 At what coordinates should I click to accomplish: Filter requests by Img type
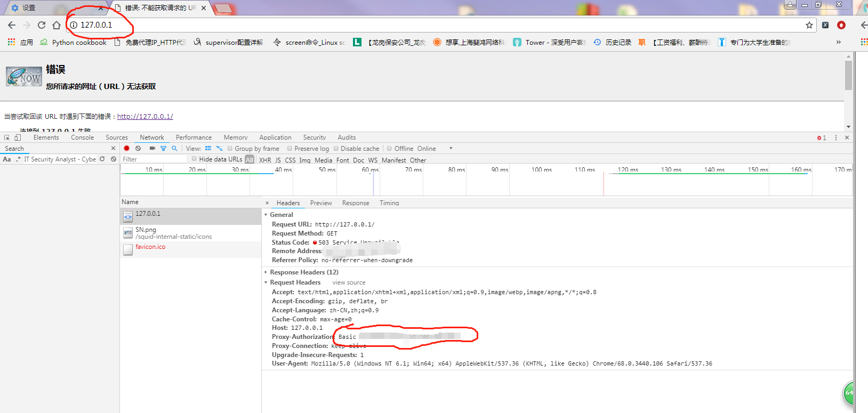point(304,160)
